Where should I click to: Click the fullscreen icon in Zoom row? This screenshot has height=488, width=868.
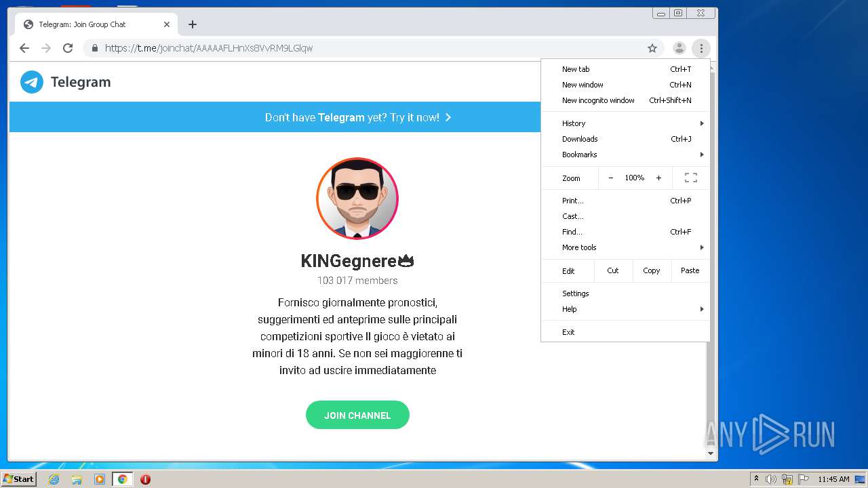point(691,178)
